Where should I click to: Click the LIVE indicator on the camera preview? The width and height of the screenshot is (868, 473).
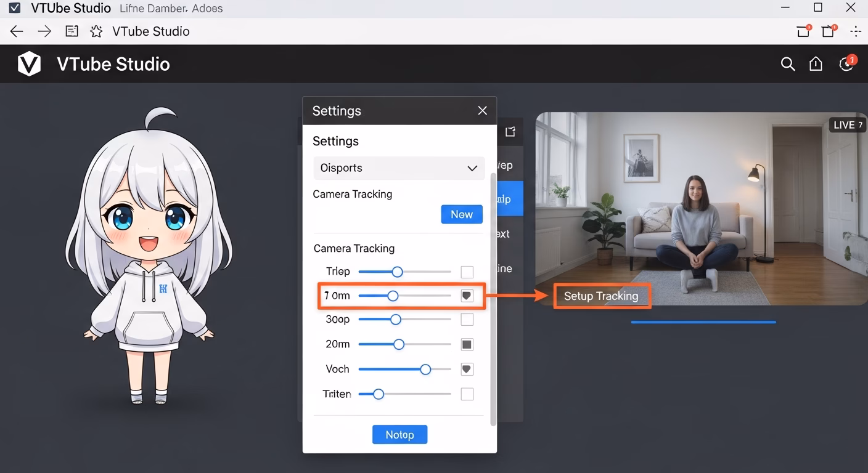[x=846, y=124]
